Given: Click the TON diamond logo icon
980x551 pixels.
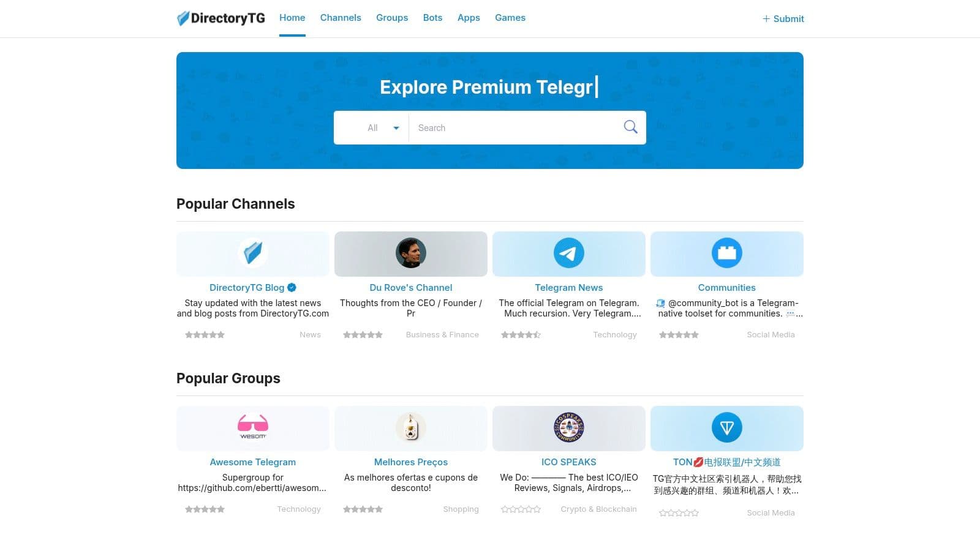Looking at the screenshot, I should point(726,427).
